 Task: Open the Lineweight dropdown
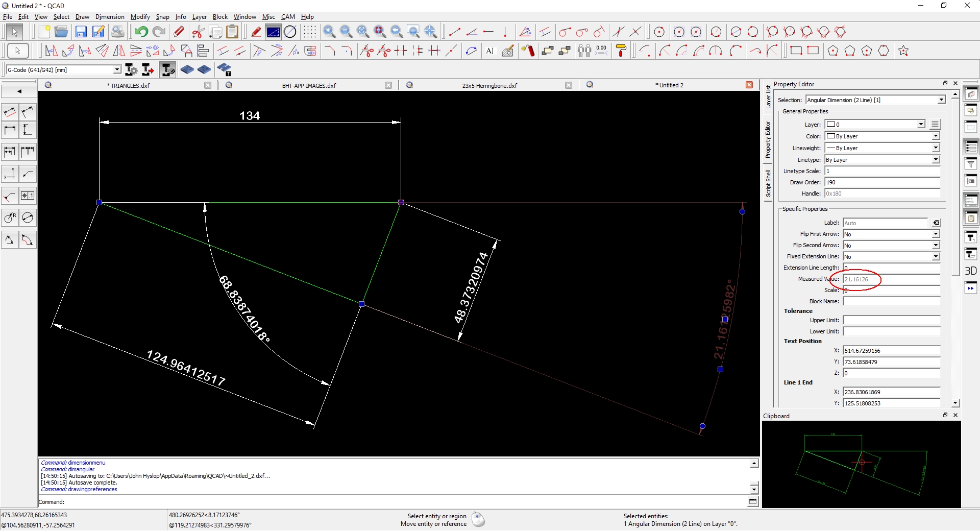click(936, 148)
